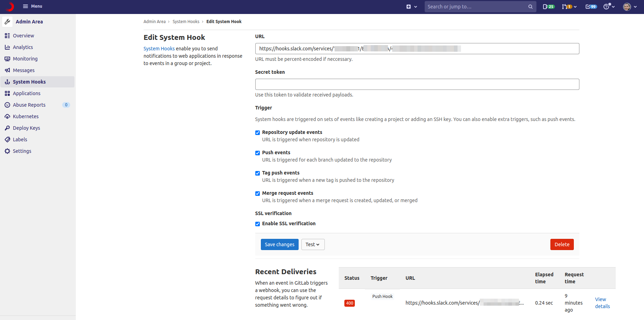
Task: Click Analytics chart icon in sidebar
Action: (7, 47)
